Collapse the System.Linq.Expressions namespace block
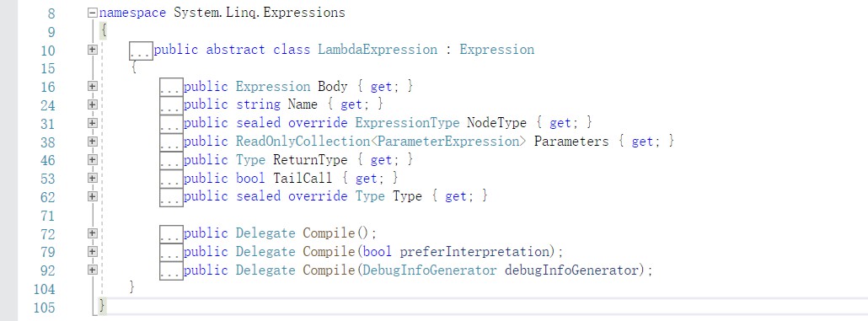The image size is (868, 321). pos(93,13)
